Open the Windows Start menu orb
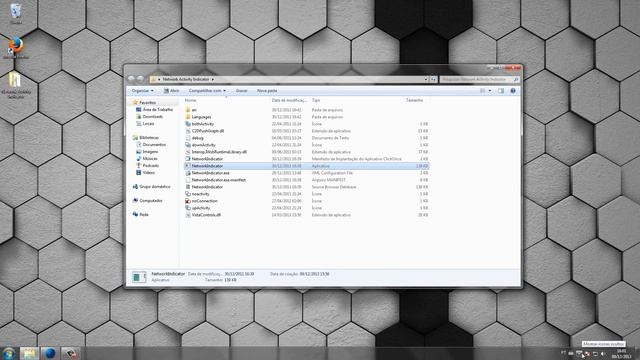The image size is (640, 360). pyautogui.click(x=9, y=353)
